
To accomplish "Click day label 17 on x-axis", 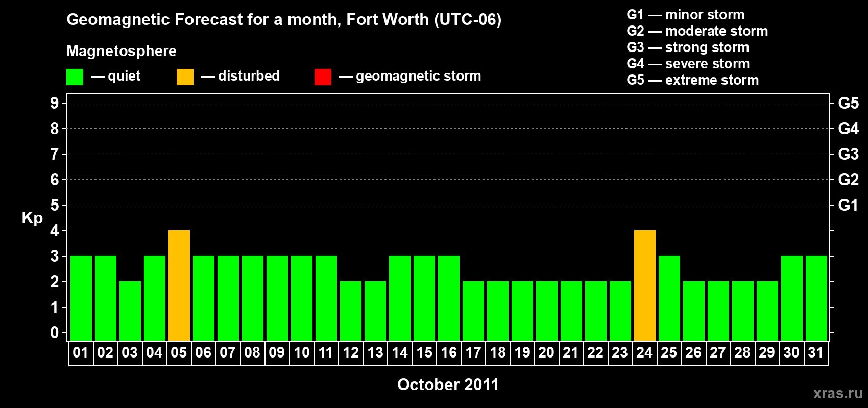I will tap(473, 352).
